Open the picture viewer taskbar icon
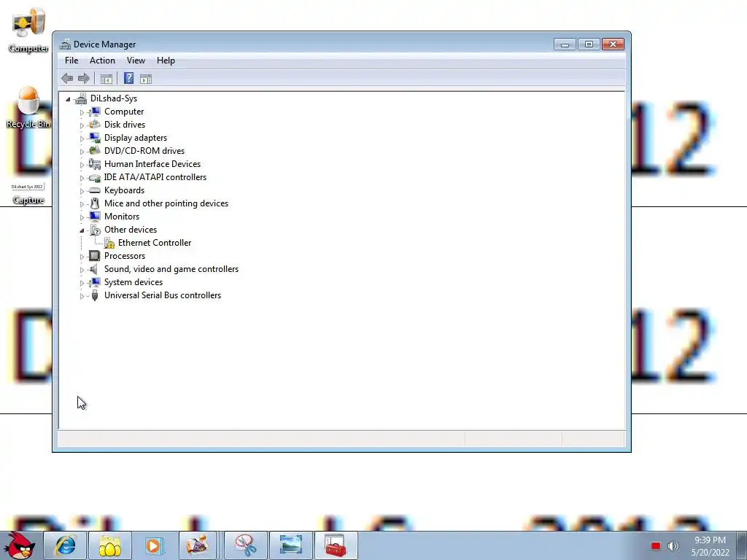 pos(291,545)
